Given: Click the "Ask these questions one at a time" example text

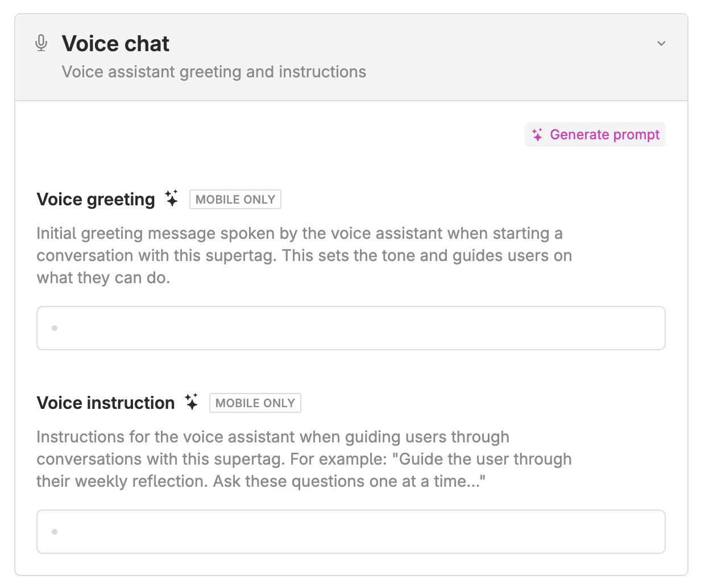Looking at the screenshot, I should pos(349,482).
